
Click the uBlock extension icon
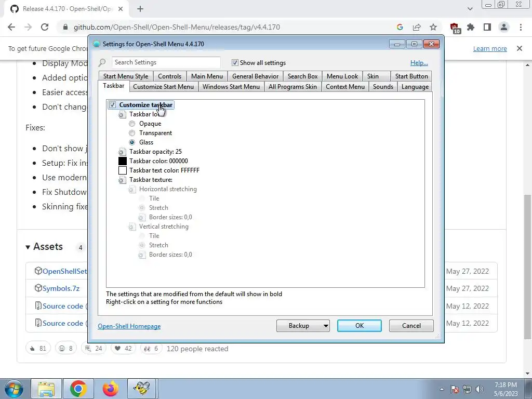coord(455,28)
